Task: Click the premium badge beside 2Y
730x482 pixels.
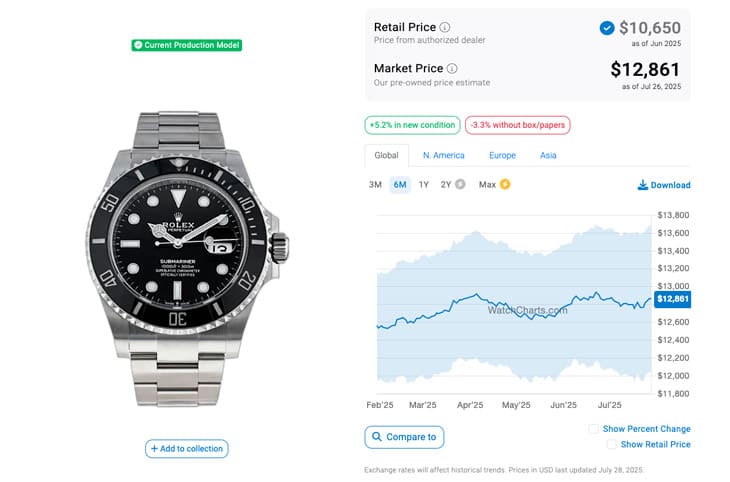Action: click(x=460, y=185)
